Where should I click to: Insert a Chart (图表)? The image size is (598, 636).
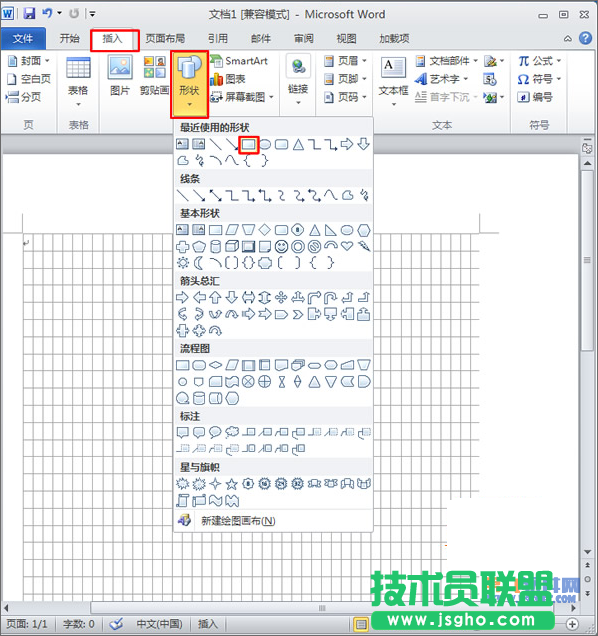pos(228,79)
